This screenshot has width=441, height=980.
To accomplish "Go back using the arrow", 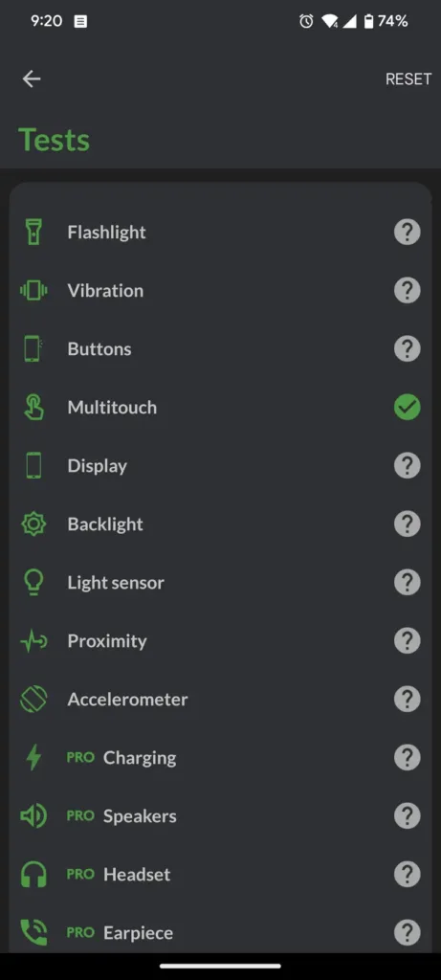I will tap(32, 78).
